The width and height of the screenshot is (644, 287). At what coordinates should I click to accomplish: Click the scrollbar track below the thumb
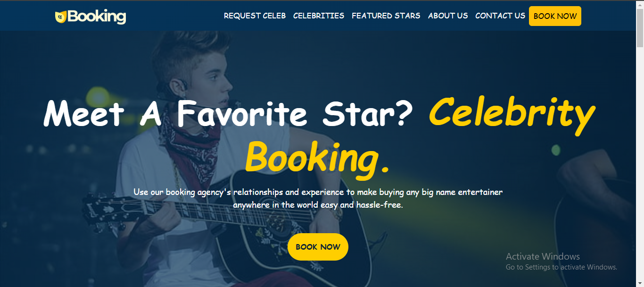point(640,165)
